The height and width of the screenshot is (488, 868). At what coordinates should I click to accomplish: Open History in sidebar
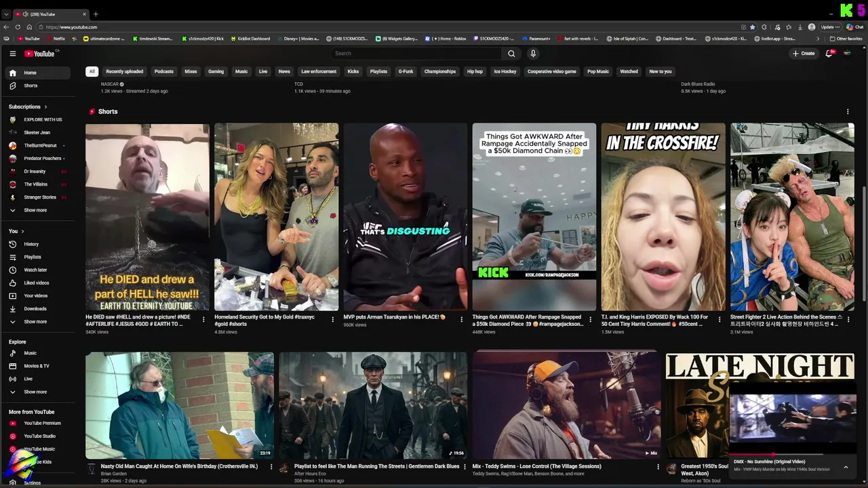pyautogui.click(x=39, y=244)
